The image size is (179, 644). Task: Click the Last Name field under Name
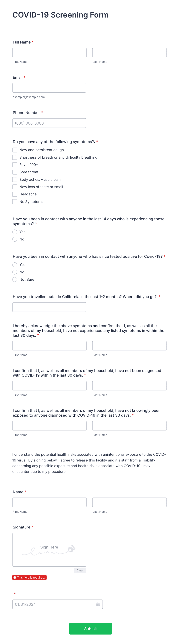(129, 502)
